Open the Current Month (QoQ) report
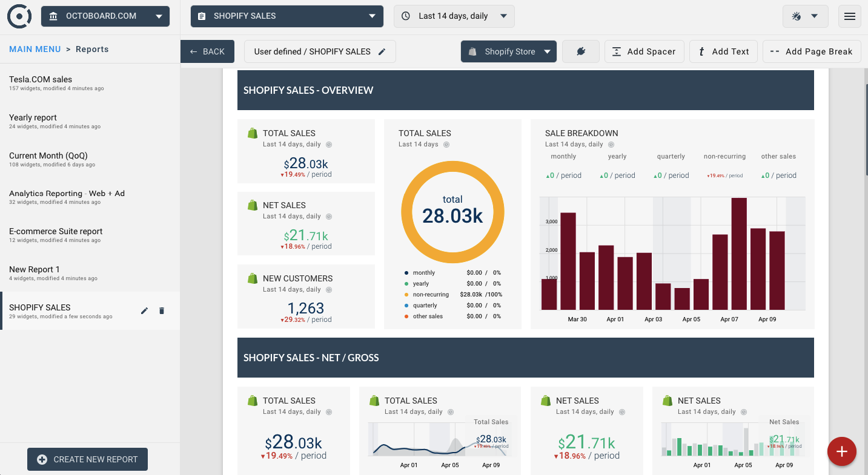This screenshot has width=868, height=475. pos(90,160)
